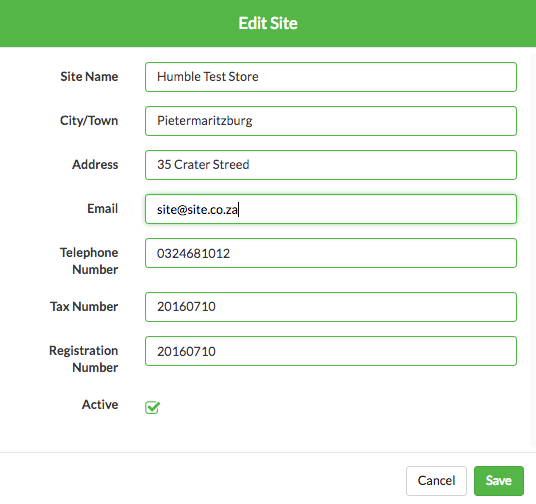Untick the Active checkbox

(152, 407)
